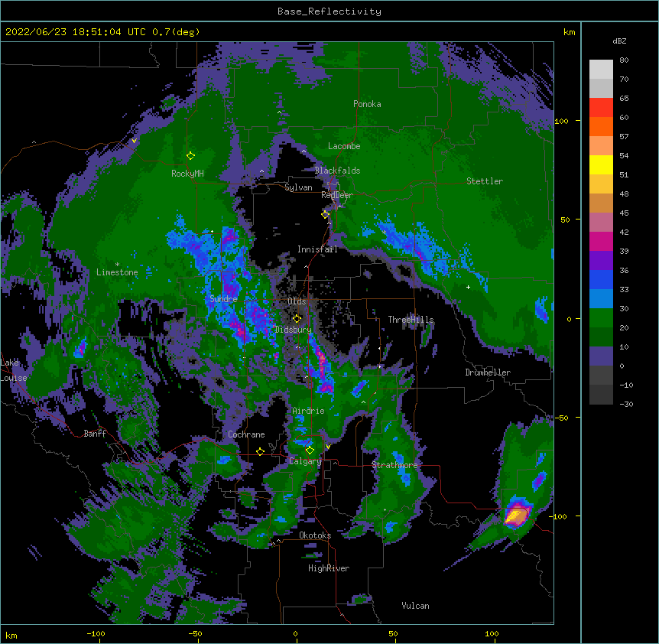Screen dimensions: 659x644
Task: Click the 2022/06/23 18:51:04 UTC timestamp
Action: coord(76,32)
